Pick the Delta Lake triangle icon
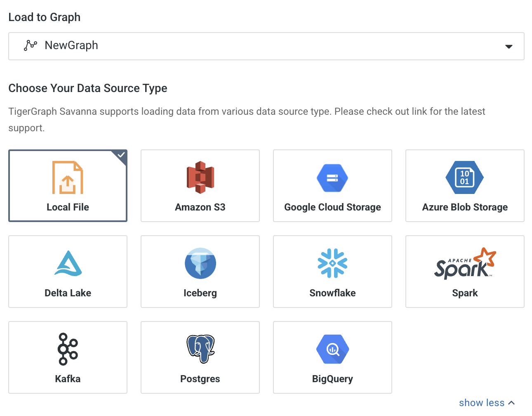532x416 pixels. pyautogui.click(x=68, y=263)
